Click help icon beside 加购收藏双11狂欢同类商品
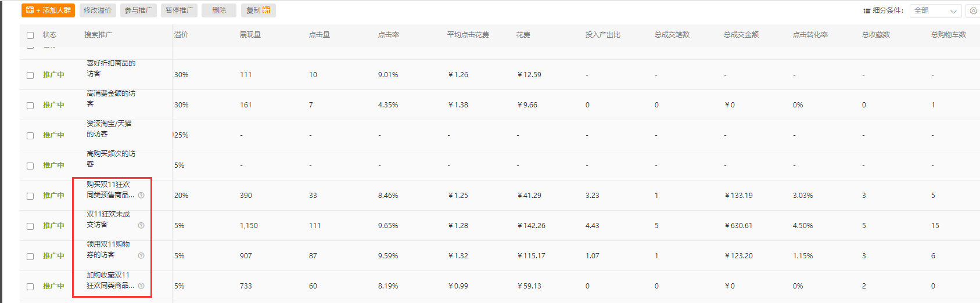Image resolution: width=980 pixels, height=303 pixels. pos(141,286)
